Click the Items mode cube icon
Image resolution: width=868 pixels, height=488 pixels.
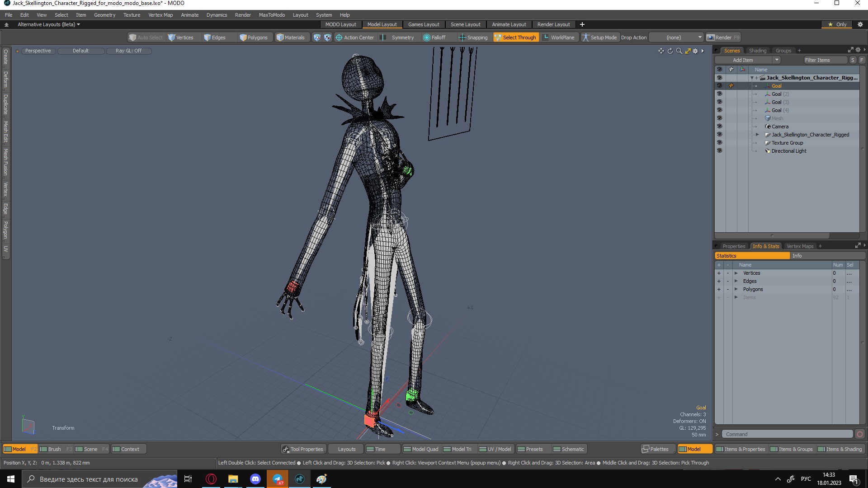pos(317,38)
